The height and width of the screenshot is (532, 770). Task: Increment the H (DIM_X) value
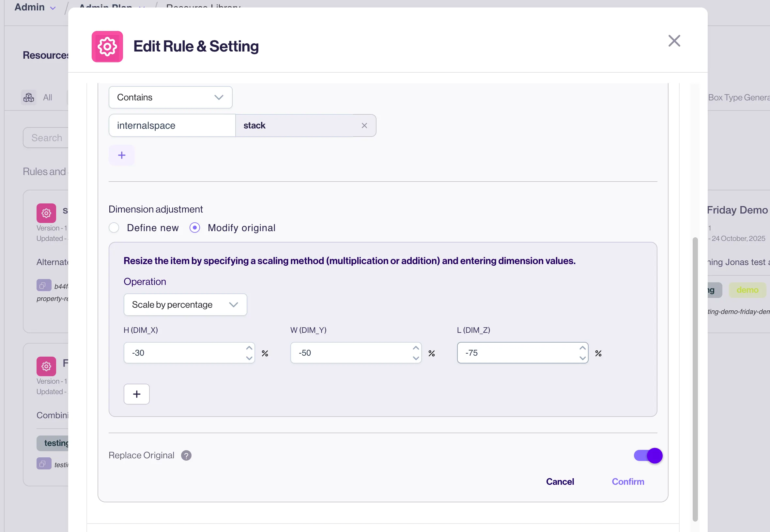[249, 348]
